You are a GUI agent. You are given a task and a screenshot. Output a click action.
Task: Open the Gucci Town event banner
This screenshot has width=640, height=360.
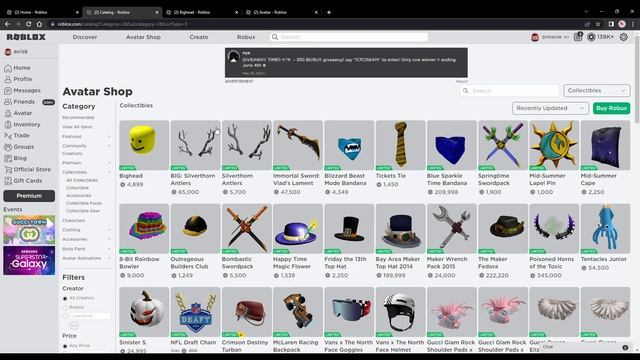29,230
